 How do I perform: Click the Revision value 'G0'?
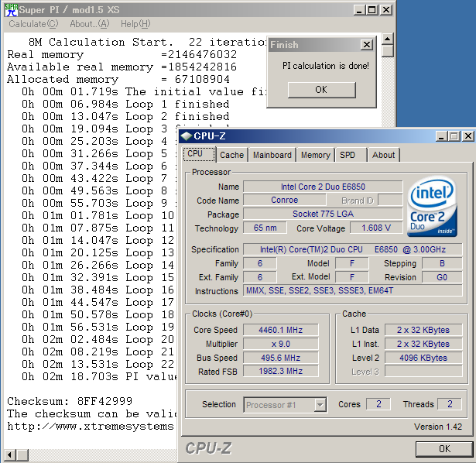pyautogui.click(x=442, y=277)
